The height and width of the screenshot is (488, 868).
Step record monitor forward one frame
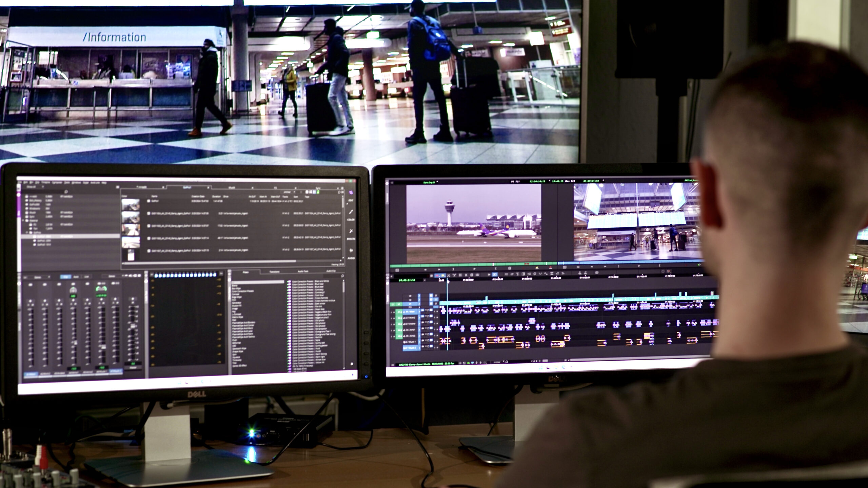(x=605, y=266)
